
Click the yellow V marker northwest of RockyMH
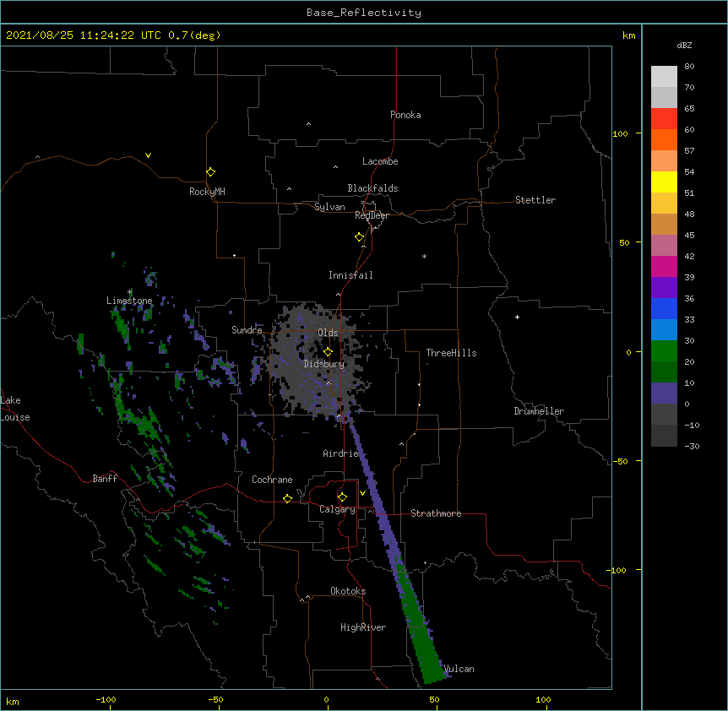(148, 155)
